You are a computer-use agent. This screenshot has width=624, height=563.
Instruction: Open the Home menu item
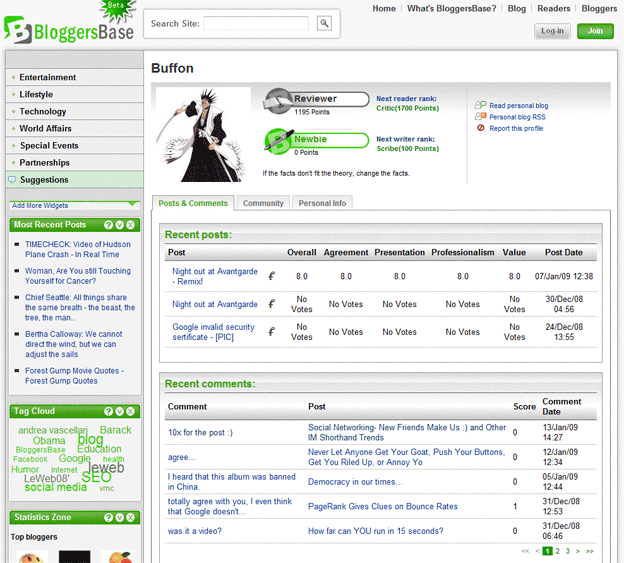(x=384, y=8)
